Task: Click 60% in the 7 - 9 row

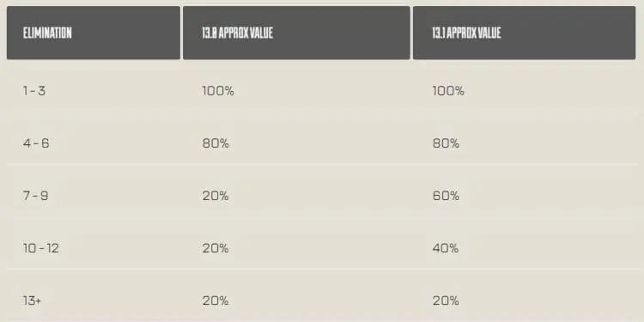Action: pyautogui.click(x=446, y=196)
